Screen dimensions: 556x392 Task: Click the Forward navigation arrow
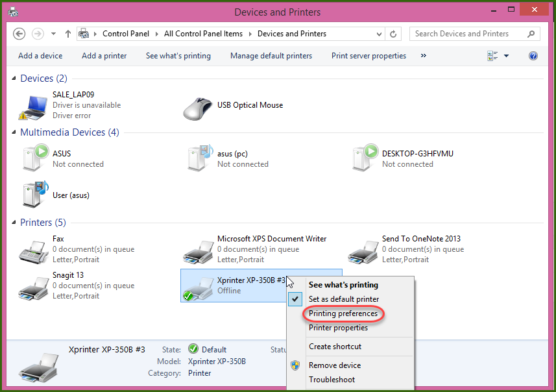tap(38, 34)
